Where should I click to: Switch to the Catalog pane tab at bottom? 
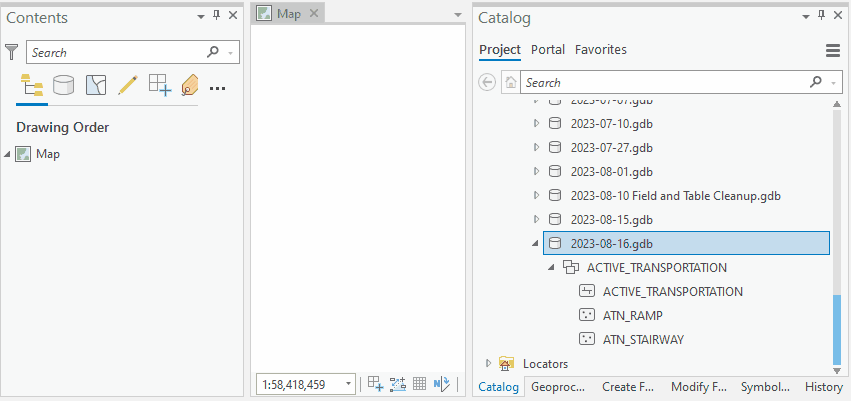pos(498,387)
